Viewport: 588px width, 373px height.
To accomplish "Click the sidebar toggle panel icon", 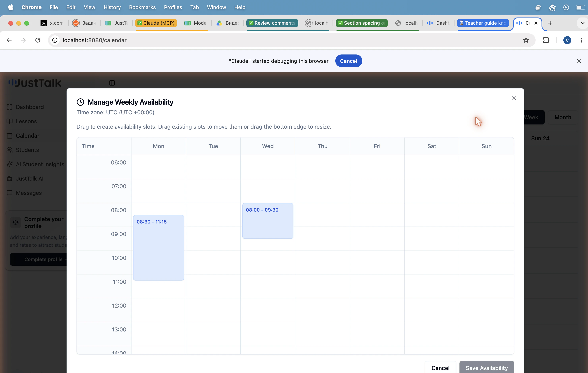I will pos(112,83).
